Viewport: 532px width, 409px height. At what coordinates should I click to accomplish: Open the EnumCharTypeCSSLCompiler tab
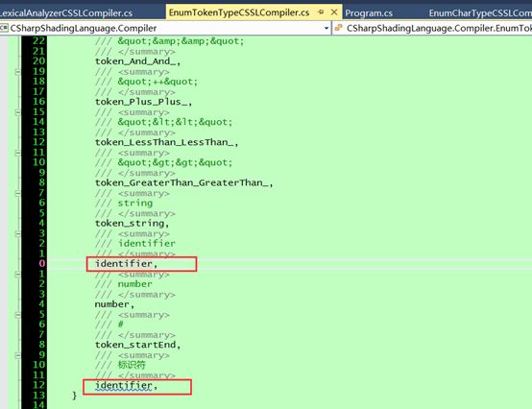[480, 13]
